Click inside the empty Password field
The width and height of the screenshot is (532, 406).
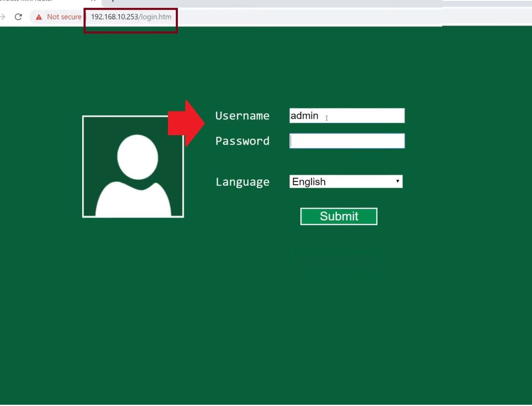pyautogui.click(x=347, y=141)
